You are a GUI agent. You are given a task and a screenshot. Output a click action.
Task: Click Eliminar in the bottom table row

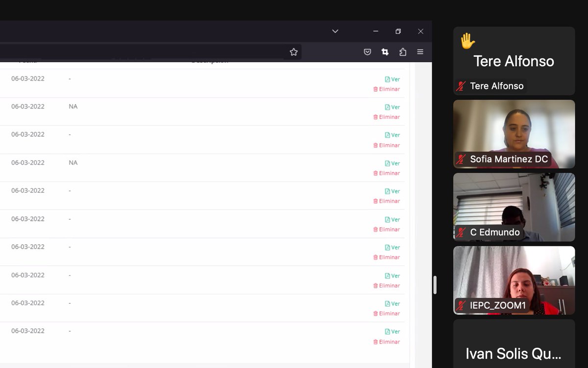pos(387,342)
